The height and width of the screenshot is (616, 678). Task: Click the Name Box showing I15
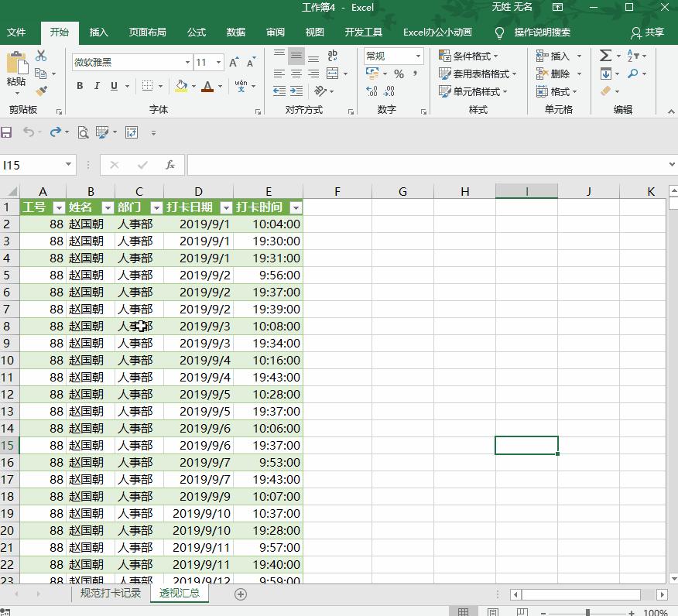tap(31, 165)
